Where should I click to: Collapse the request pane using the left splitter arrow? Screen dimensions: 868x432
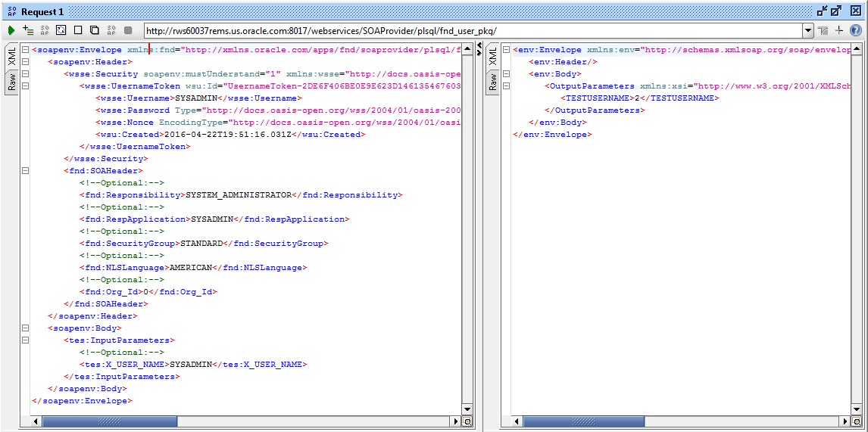478,45
